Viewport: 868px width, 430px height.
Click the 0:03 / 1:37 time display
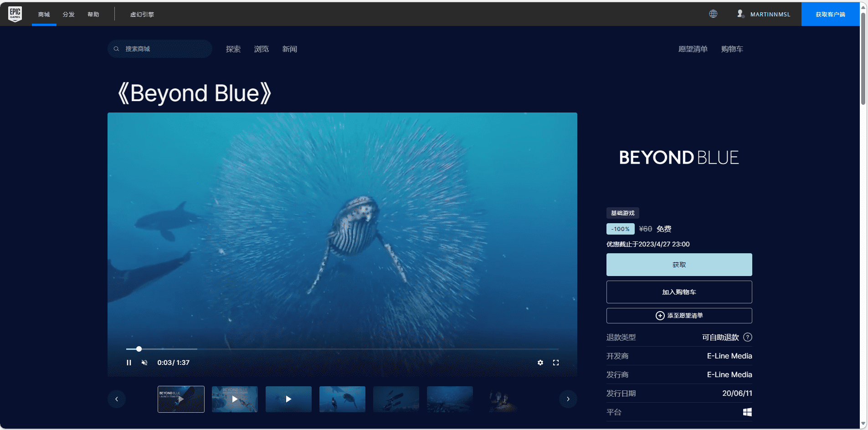(173, 363)
